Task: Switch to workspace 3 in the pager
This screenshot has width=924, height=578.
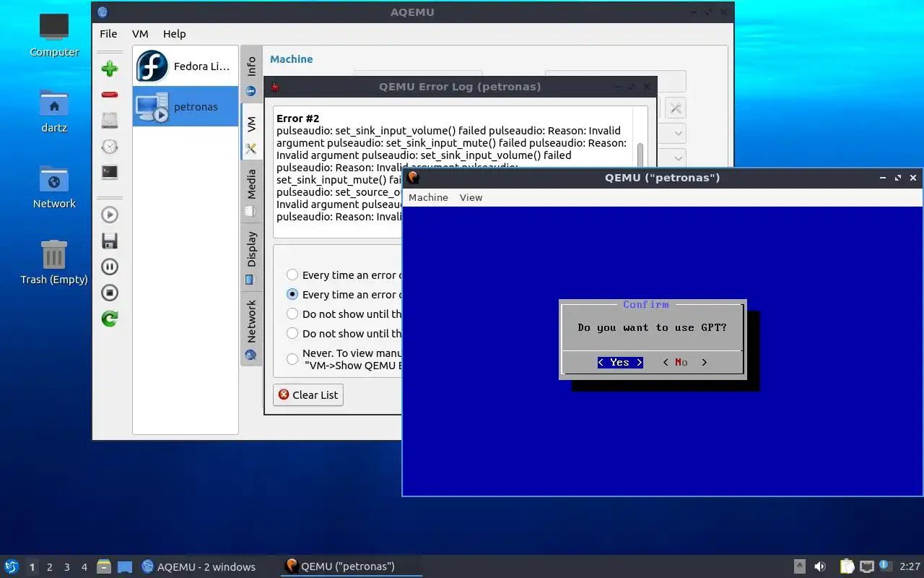Action: point(67,567)
